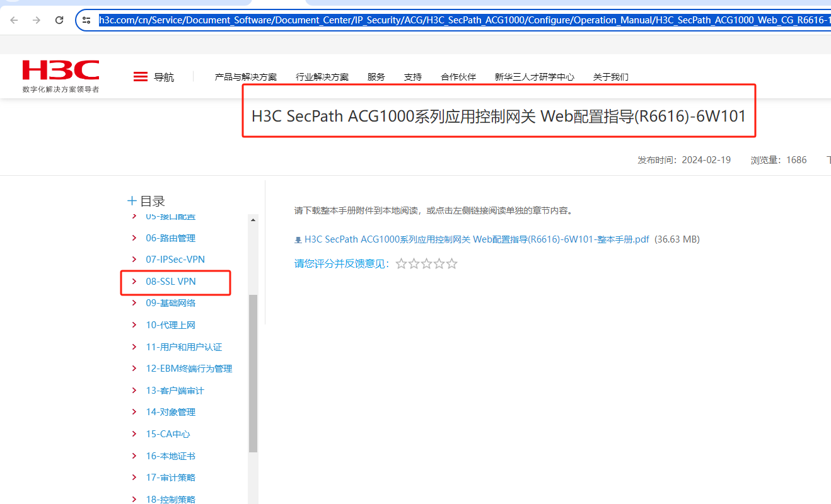
Task: Click the (36.63 MB) file size text
Action: pos(677,239)
